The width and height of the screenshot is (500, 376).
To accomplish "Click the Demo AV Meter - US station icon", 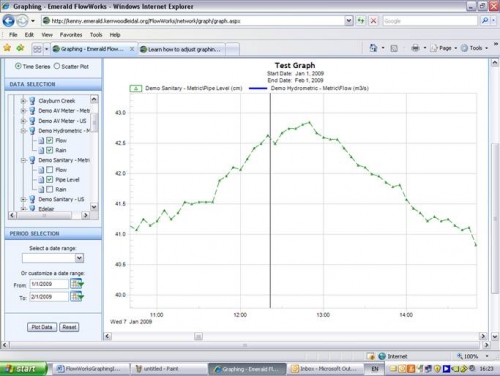I will pos(32,121).
